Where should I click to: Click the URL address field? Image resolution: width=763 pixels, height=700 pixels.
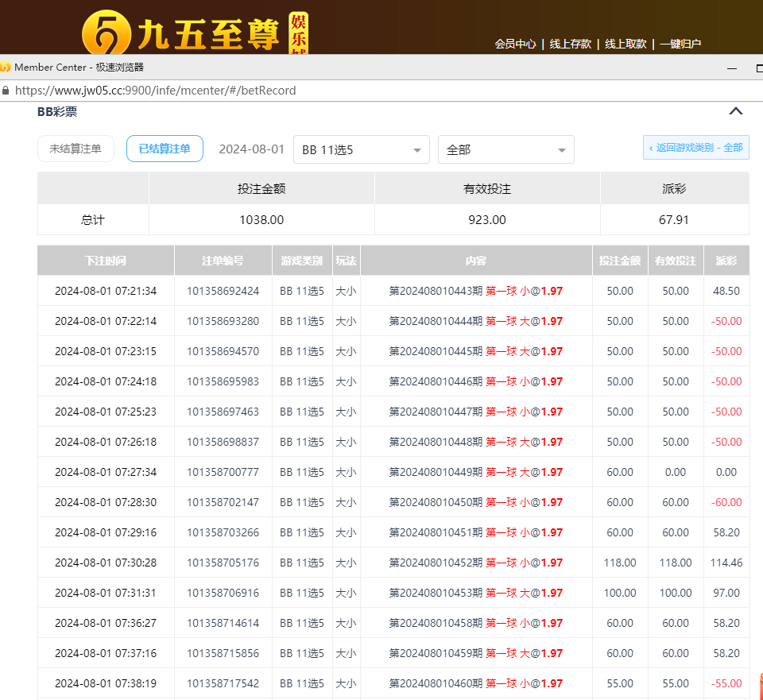tap(318, 91)
